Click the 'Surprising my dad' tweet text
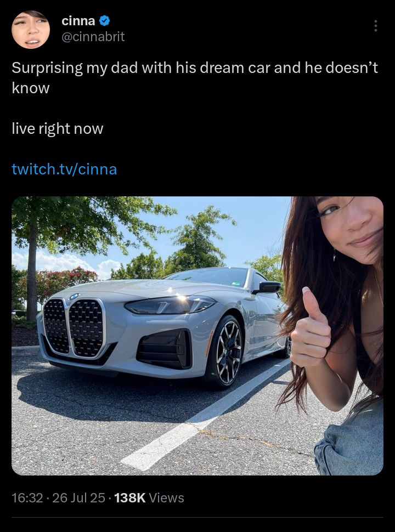Viewport: 395px width, 532px height. [195, 78]
